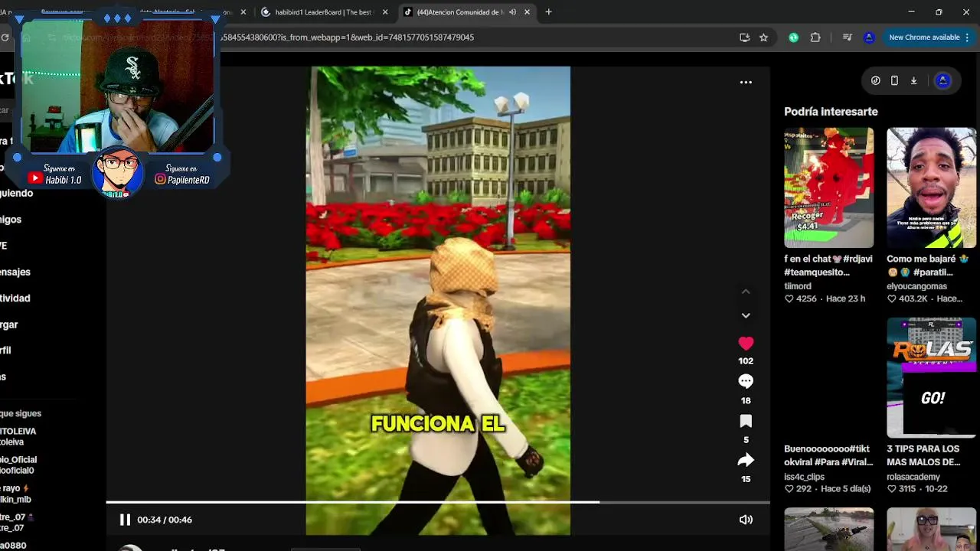980x551 pixels.
Task: Open the green extension icon in the Chrome toolbar
Action: (x=794, y=37)
